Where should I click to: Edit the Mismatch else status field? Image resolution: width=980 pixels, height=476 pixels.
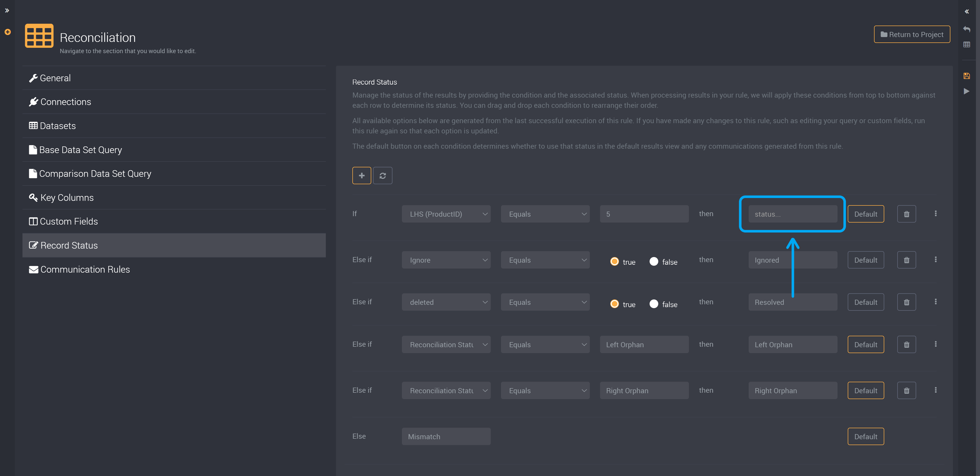click(x=446, y=437)
